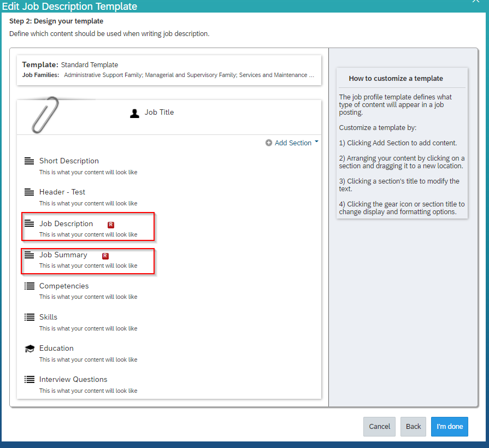489x448 pixels.
Task: Click the Interview Questions list icon
Action: coord(30,379)
